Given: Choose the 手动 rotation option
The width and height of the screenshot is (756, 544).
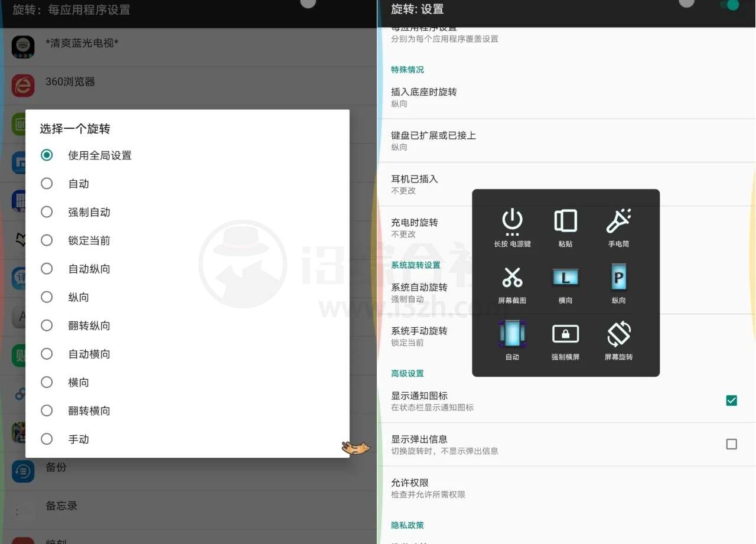Looking at the screenshot, I should tap(79, 439).
